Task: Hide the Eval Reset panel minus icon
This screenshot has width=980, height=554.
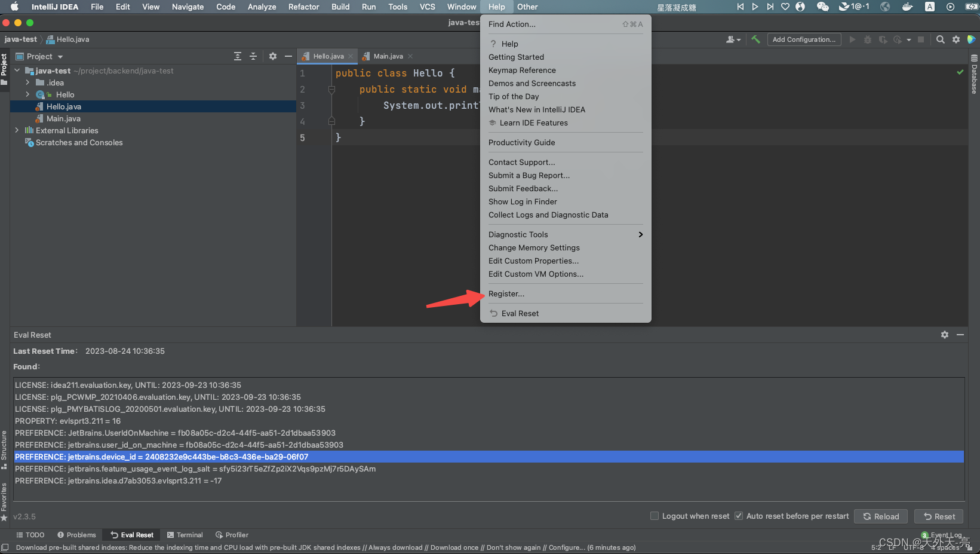Action: 960,335
